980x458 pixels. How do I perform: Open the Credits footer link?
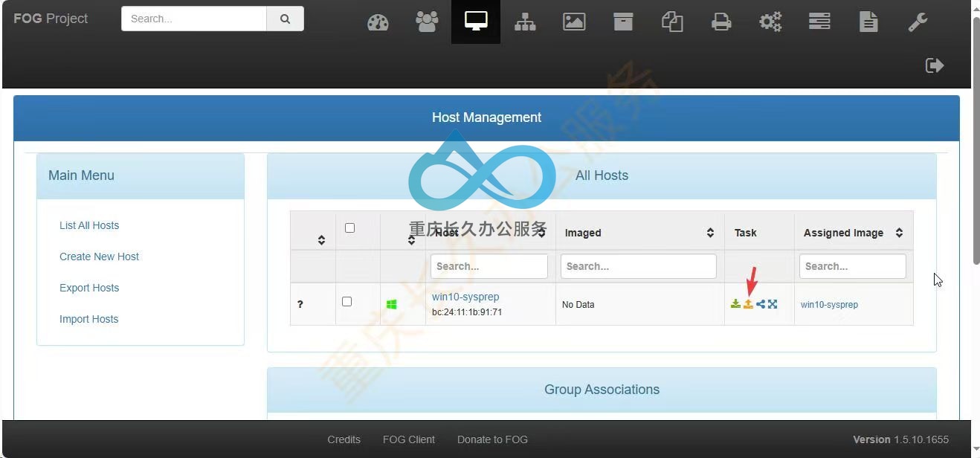344,439
